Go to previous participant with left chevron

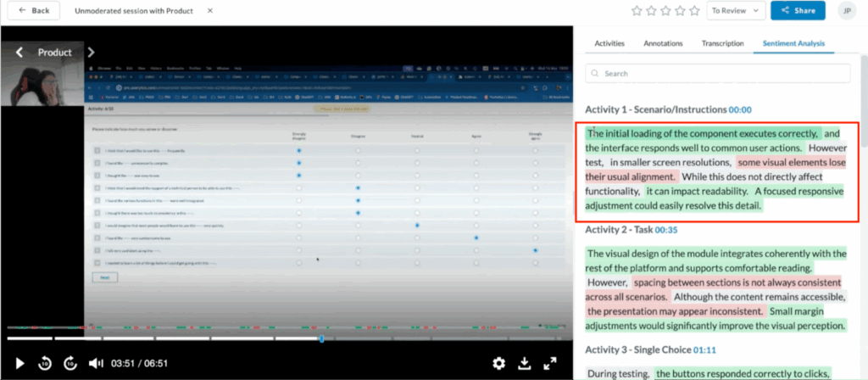tap(19, 53)
